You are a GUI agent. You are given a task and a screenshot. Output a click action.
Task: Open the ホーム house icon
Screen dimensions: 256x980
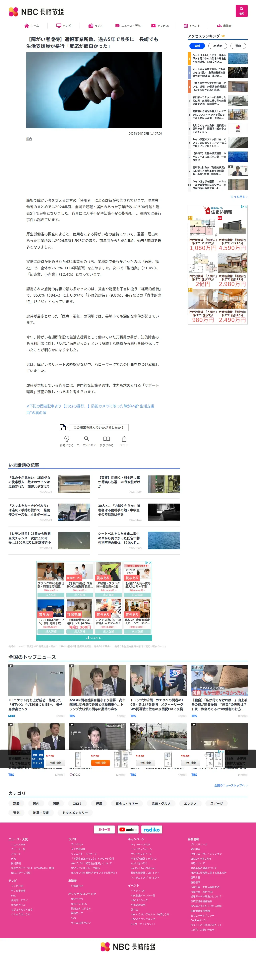coord(27,26)
